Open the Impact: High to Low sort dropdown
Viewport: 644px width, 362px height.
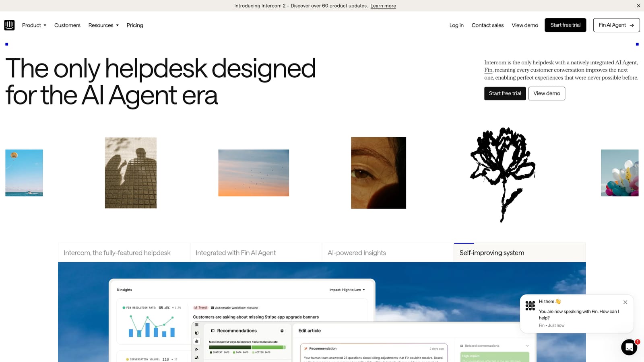(x=347, y=290)
